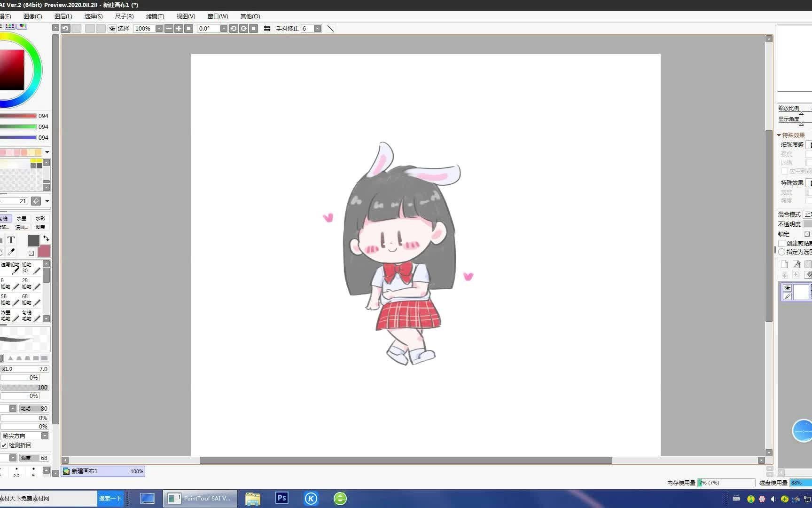Click the zoom out minus button

[169, 29]
